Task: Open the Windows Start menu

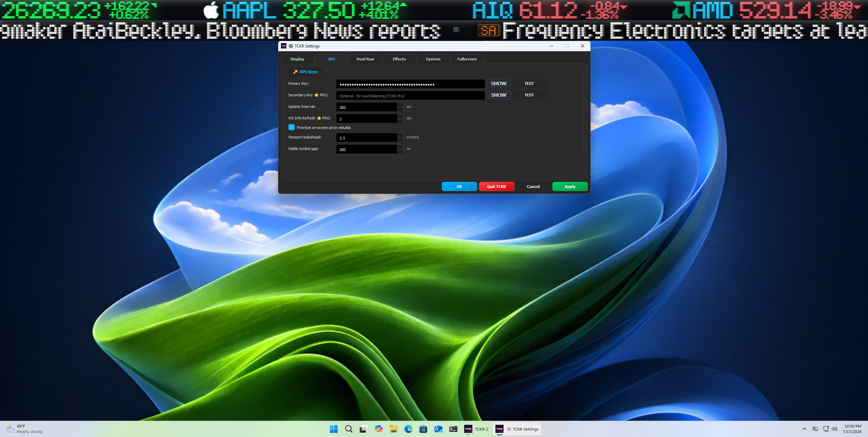Action: click(334, 429)
